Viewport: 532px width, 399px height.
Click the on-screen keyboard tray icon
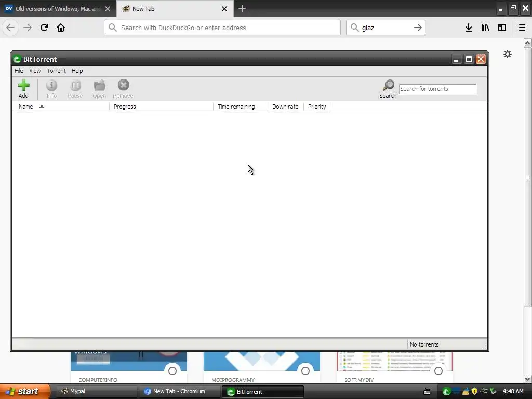tap(427, 392)
